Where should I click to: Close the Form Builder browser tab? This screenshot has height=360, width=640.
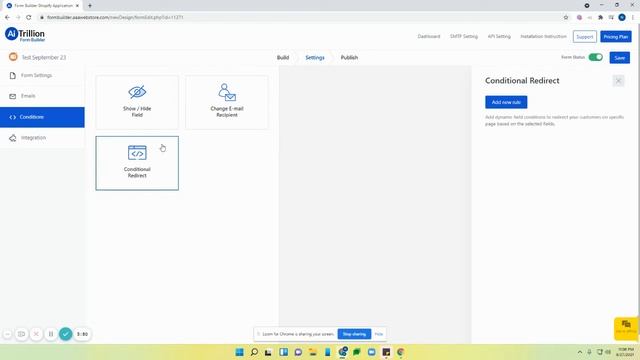(77, 6)
